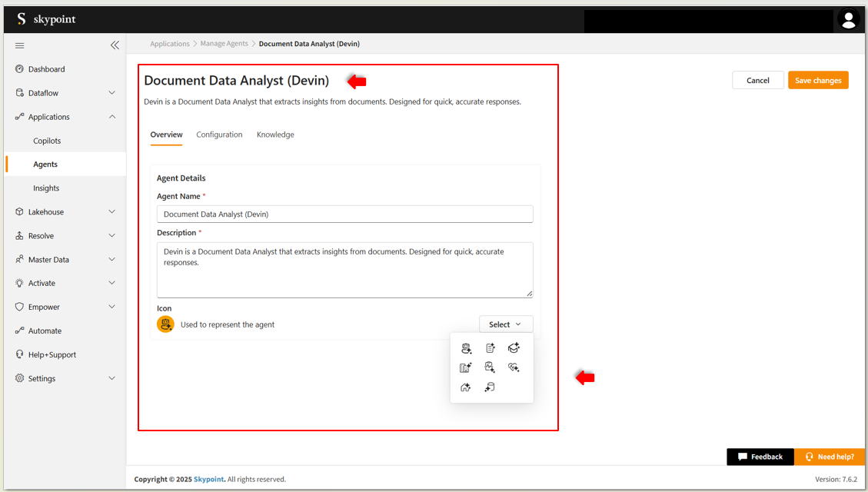This screenshot has width=868, height=492.
Task: Open the icon Select dropdown
Action: pos(505,324)
